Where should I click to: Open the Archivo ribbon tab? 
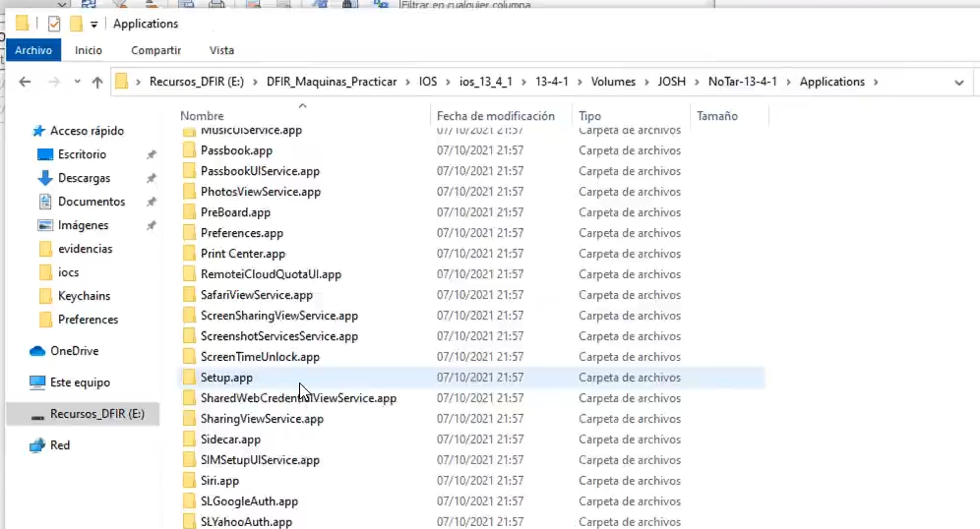point(33,50)
